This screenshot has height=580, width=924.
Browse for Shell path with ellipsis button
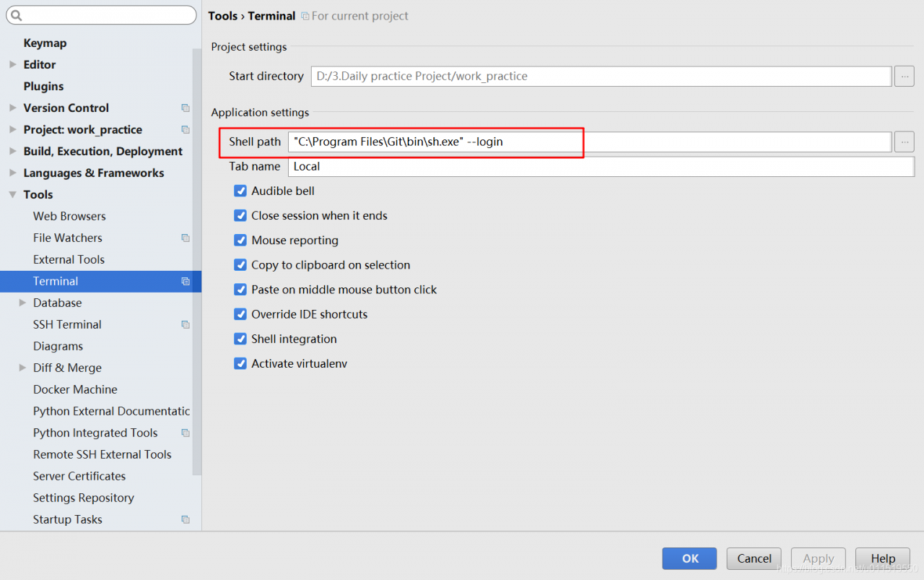coord(904,142)
